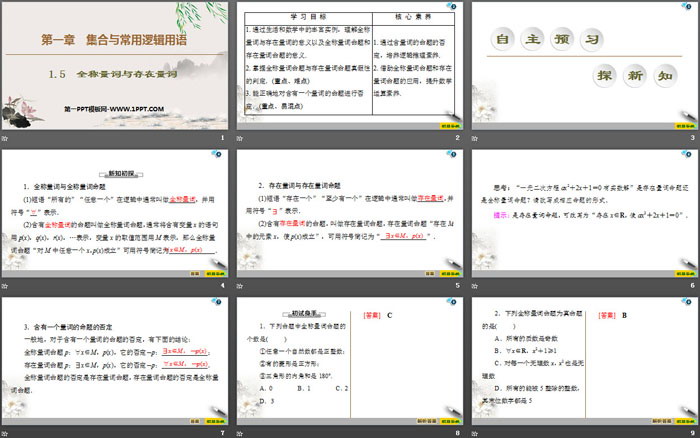Select slide 5 about 存在量词与存在量词命题
Screen dimensions: 700x438
pos(350,212)
